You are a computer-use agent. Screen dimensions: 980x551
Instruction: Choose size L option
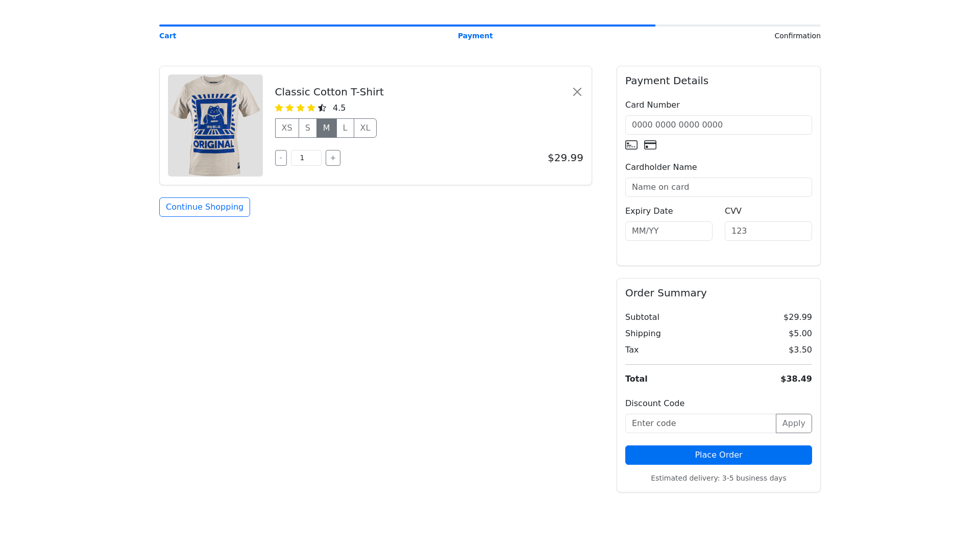point(345,128)
